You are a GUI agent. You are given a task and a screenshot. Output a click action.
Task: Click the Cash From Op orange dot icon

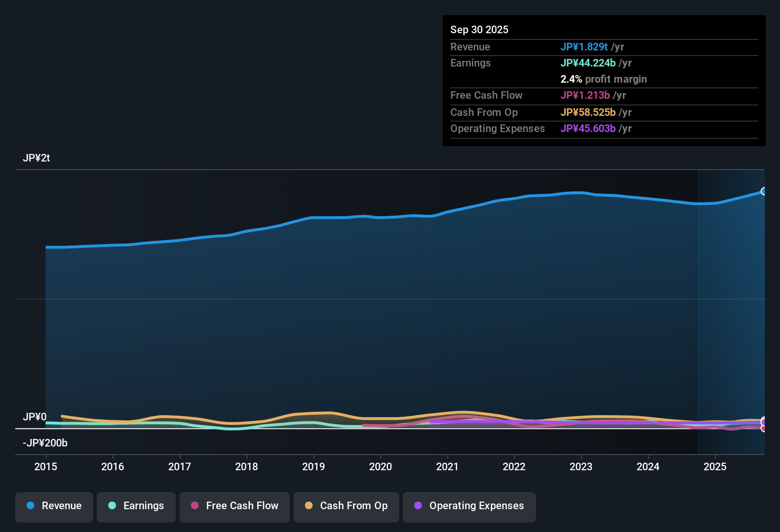(309, 506)
